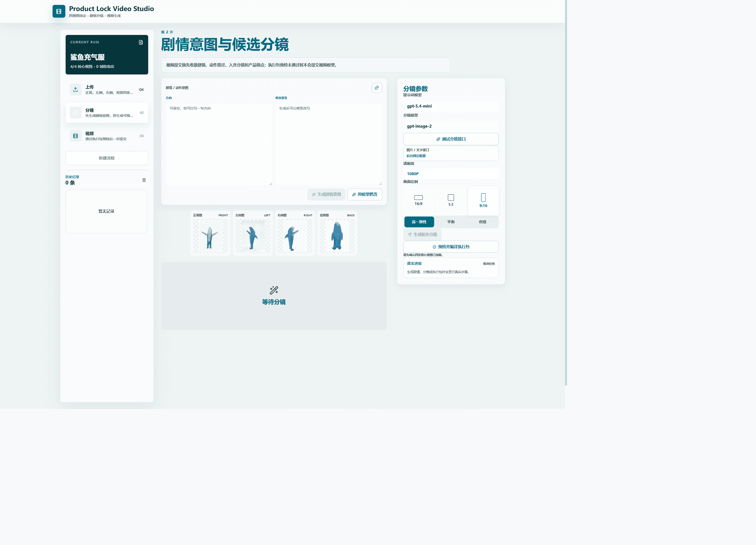Open the 背面图 BACK thumbnail
Screen dimensions: 756x545
tap(337, 233)
